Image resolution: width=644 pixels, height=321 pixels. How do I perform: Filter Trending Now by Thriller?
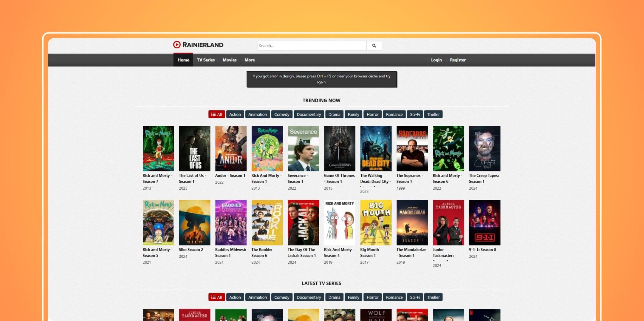point(433,114)
